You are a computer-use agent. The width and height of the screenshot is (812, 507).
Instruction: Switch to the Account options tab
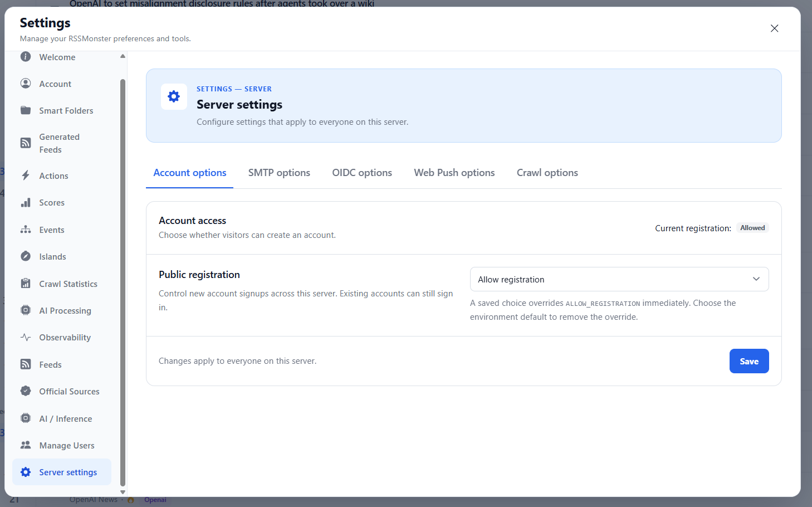coord(190,173)
